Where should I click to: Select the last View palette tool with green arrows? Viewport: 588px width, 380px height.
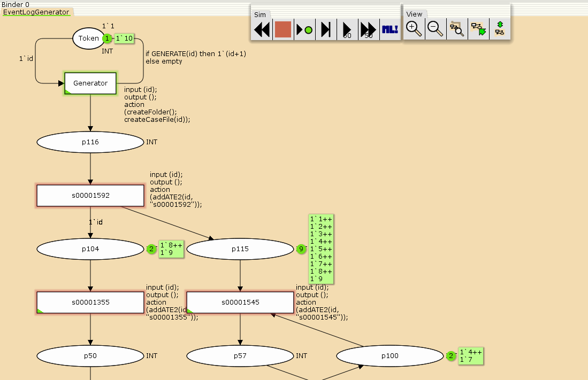500,29
